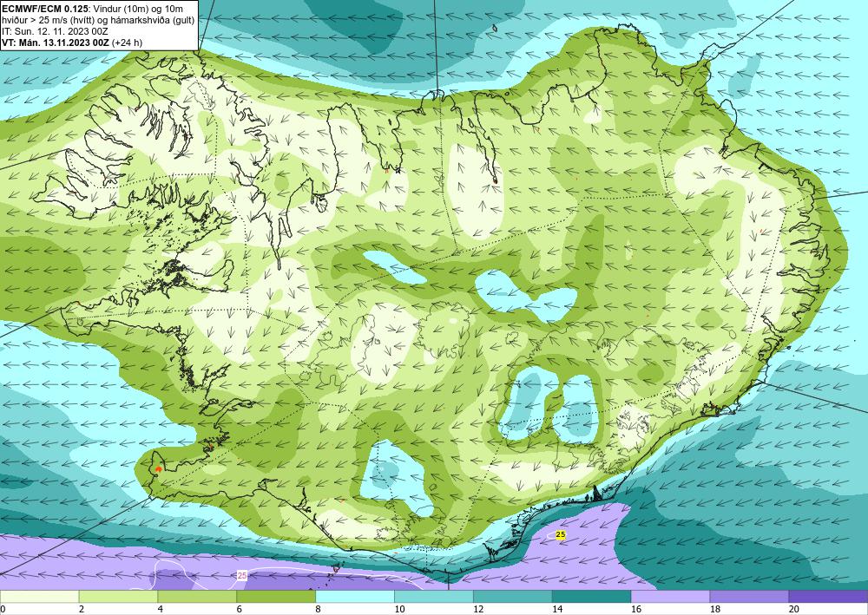
Task: Click the legend value '6'
Action: [x=240, y=609]
